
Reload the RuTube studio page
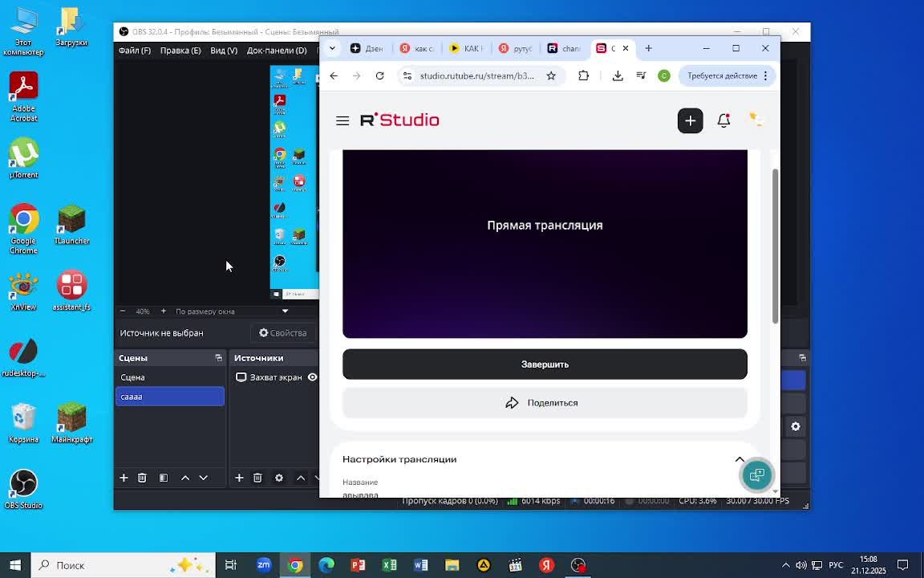point(380,75)
